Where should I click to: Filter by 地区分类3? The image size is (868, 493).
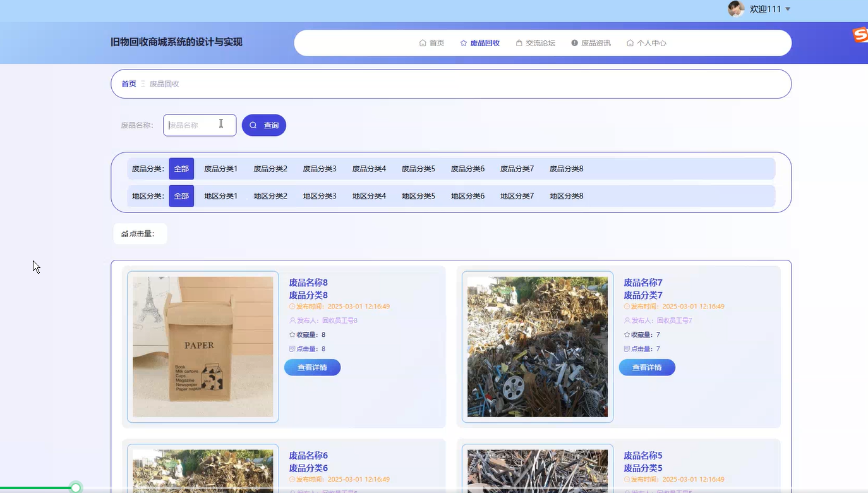pyautogui.click(x=320, y=196)
